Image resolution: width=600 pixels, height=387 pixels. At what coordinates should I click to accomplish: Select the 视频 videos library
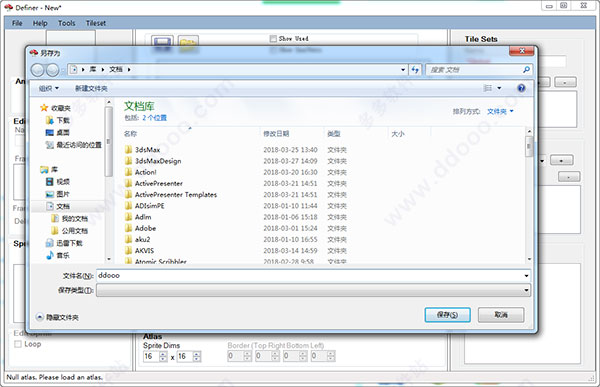coord(58,181)
